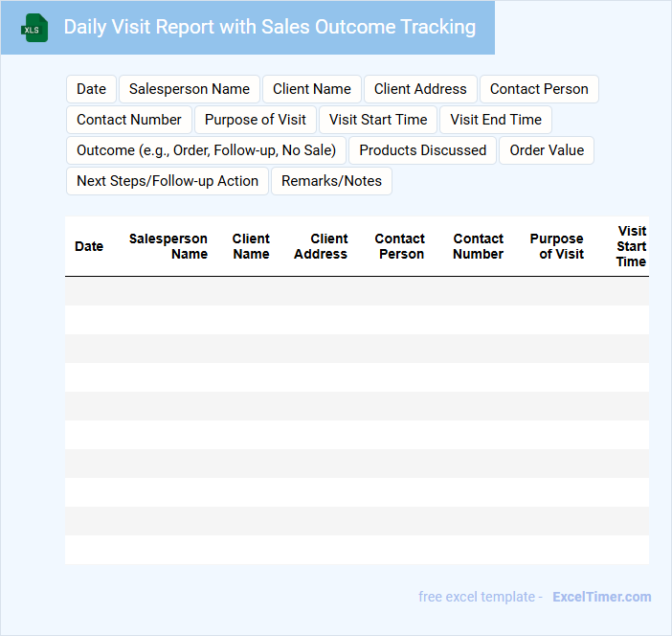Click the Client Name table column header
The image size is (672, 636).
coord(251,246)
